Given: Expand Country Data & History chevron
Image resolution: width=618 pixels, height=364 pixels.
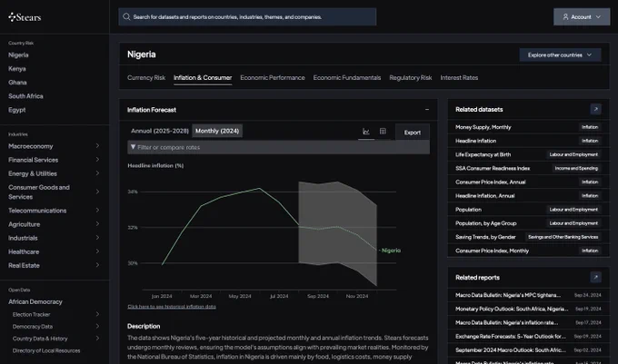Looking at the screenshot, I should click(97, 338).
